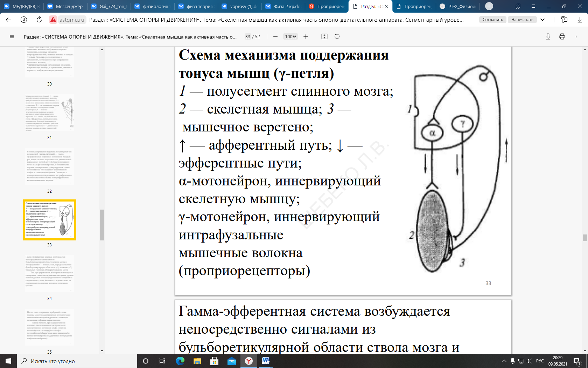Viewport: 588px width, 368px height.
Task: Switch to the РТ-2_Физиол tab
Action: click(458, 6)
